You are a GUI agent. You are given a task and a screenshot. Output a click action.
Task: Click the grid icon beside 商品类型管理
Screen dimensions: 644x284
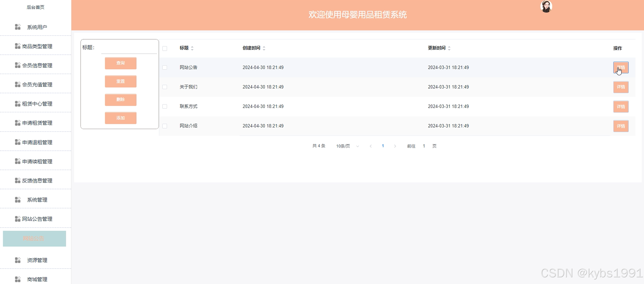pos(18,46)
